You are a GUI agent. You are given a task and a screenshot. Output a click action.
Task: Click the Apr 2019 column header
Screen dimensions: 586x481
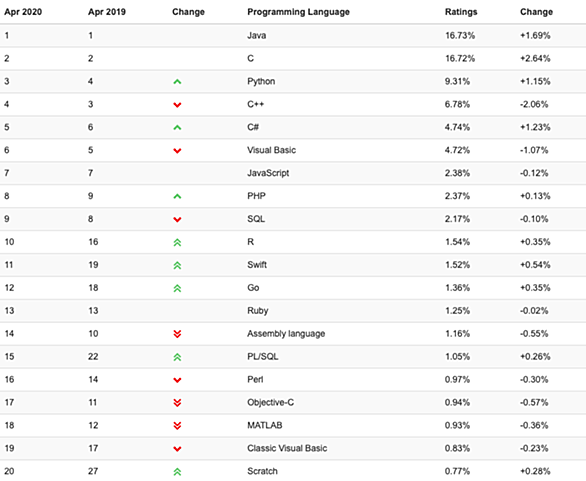pos(107,12)
